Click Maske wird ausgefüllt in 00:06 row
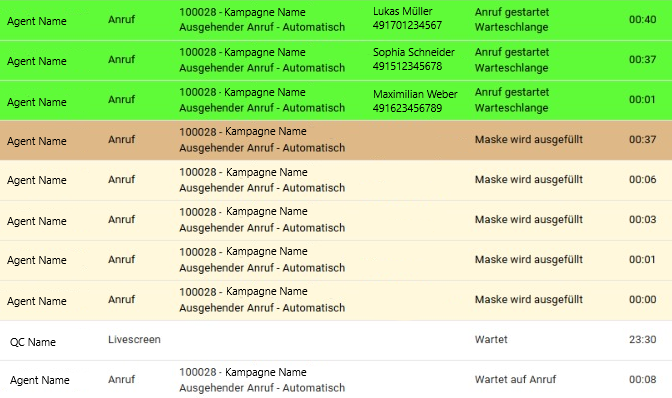Image resolution: width=672 pixels, height=398 pixels. pos(529,180)
